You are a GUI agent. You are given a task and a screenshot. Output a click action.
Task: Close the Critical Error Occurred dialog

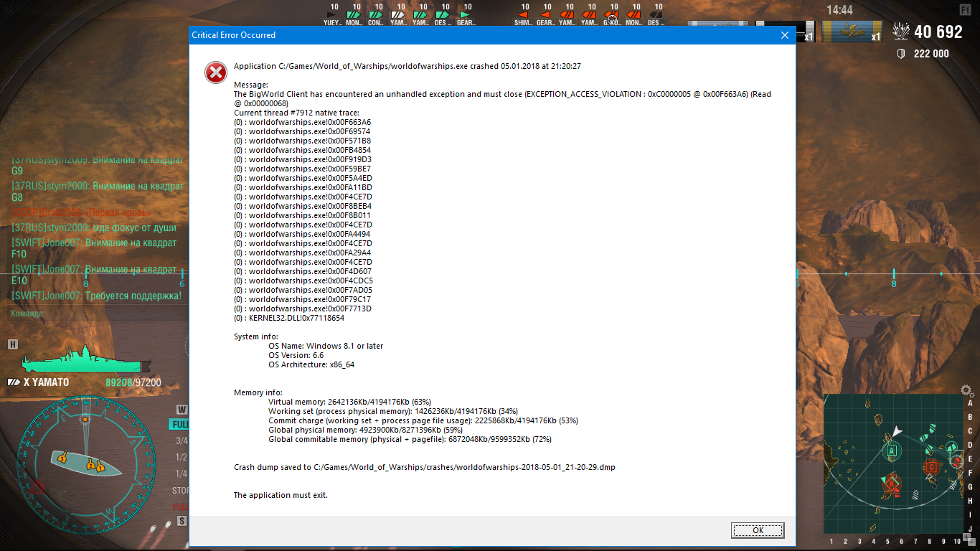tap(784, 34)
